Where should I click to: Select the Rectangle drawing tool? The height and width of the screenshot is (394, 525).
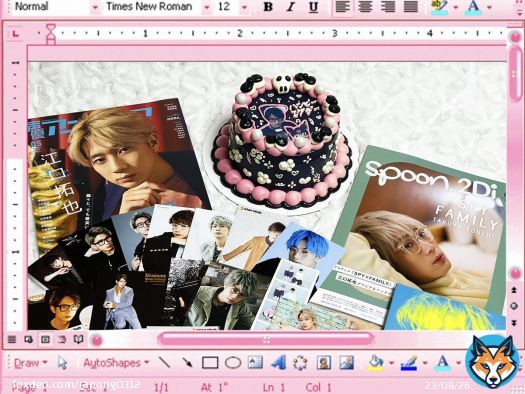point(210,363)
